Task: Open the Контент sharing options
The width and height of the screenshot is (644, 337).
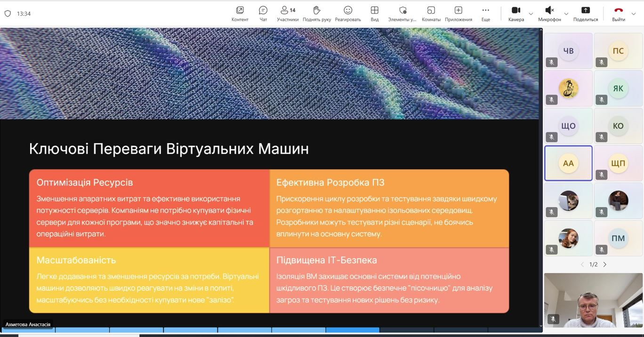Action: [240, 13]
